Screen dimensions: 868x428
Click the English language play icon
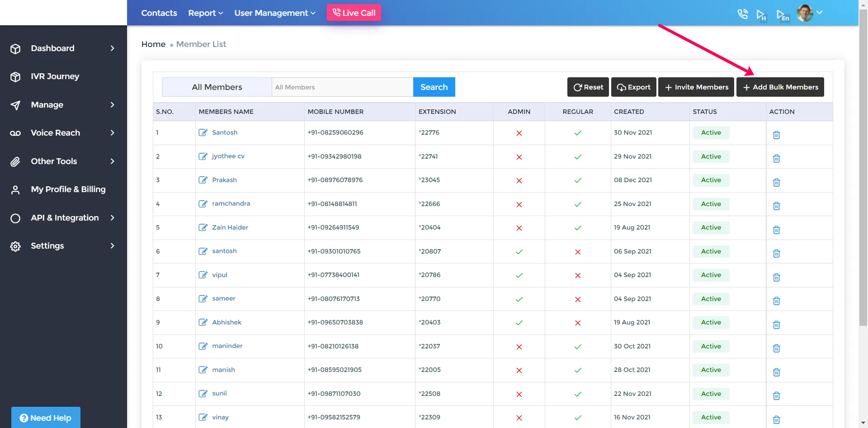783,15
